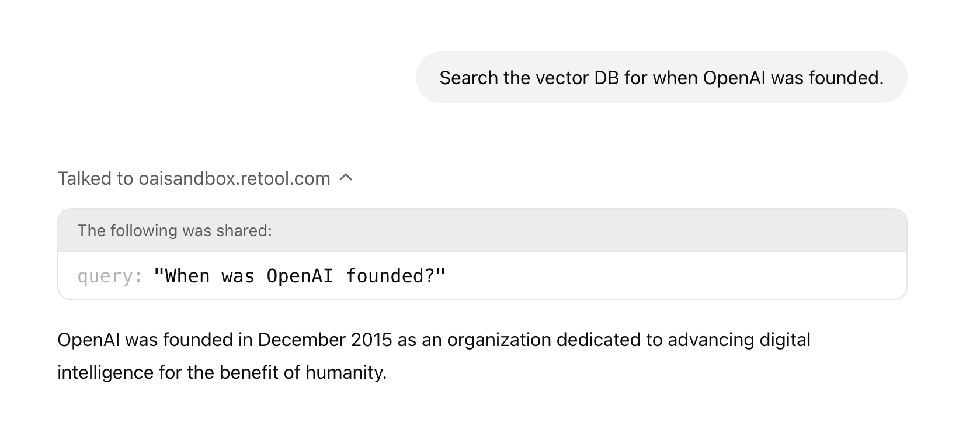
Task: Click the word "organization" in the answer
Action: (499, 340)
